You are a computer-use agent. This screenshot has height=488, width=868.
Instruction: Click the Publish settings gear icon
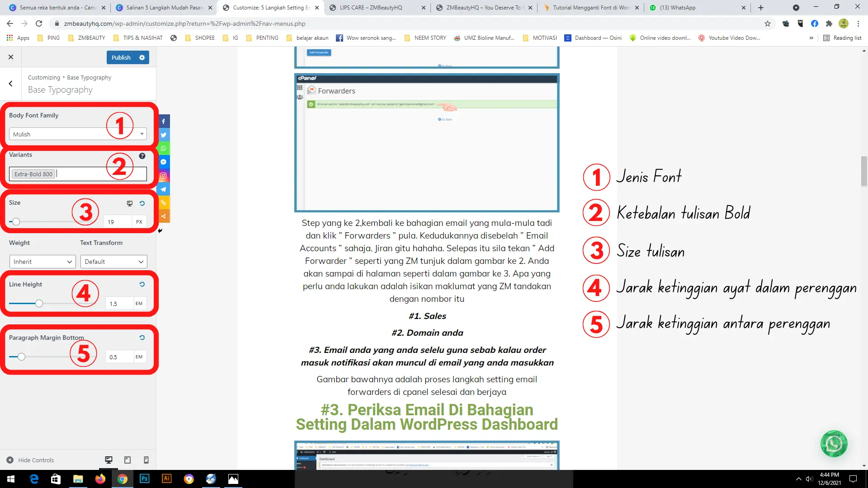coord(142,57)
